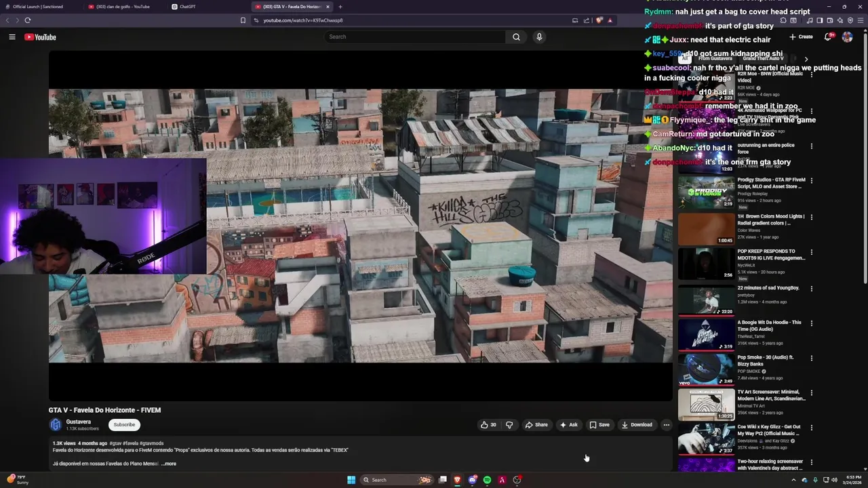Click the YouTube search magnifier button
868x488 pixels.
click(516, 37)
